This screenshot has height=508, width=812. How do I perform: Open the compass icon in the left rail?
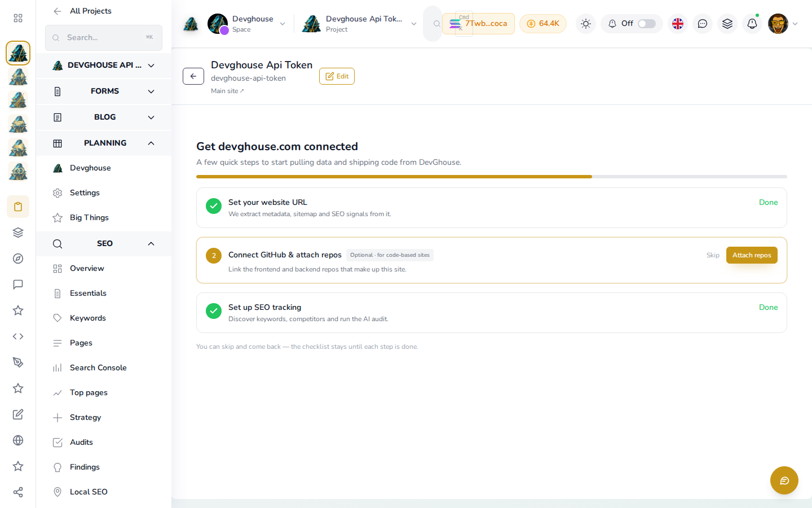[x=18, y=259]
